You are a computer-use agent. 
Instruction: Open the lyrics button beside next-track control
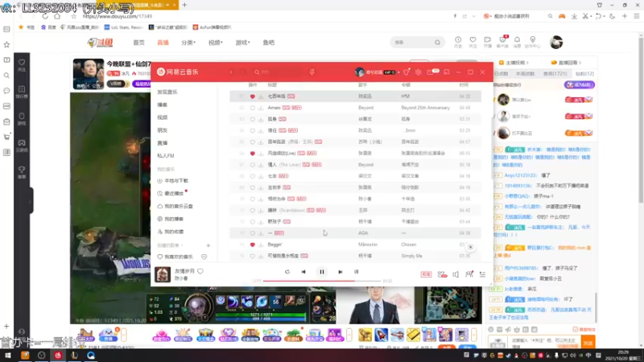point(356,272)
